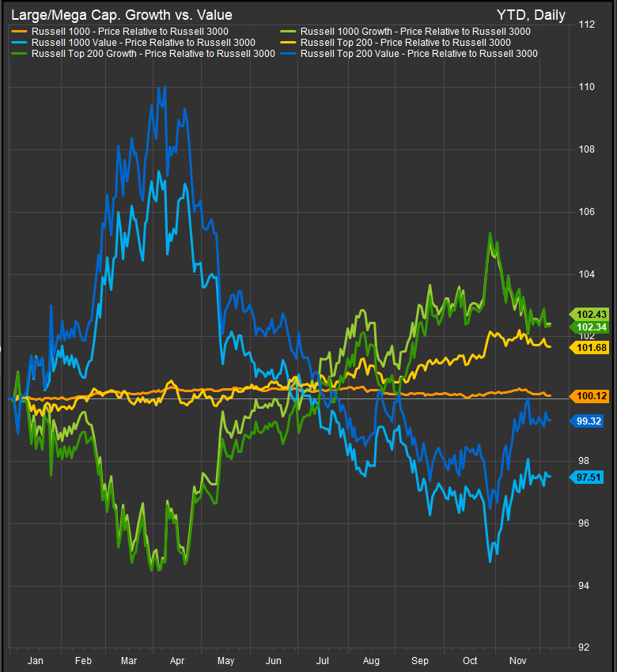Click the Jan label on the time axis
The width and height of the screenshot is (617, 672).
[x=34, y=659]
